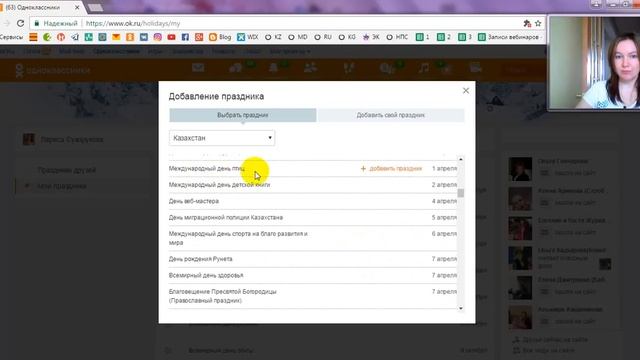Close the Добавление праздника dialog
The height and width of the screenshot is (360, 640).
point(466,91)
